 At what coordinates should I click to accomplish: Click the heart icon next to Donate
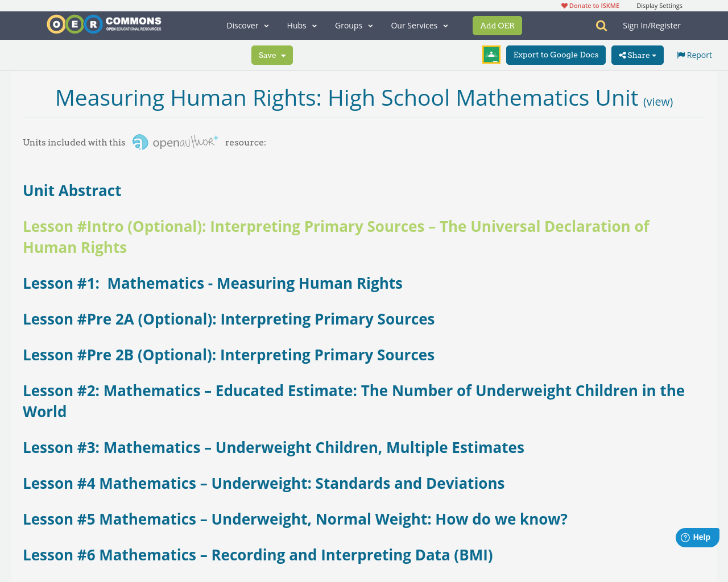point(564,5)
